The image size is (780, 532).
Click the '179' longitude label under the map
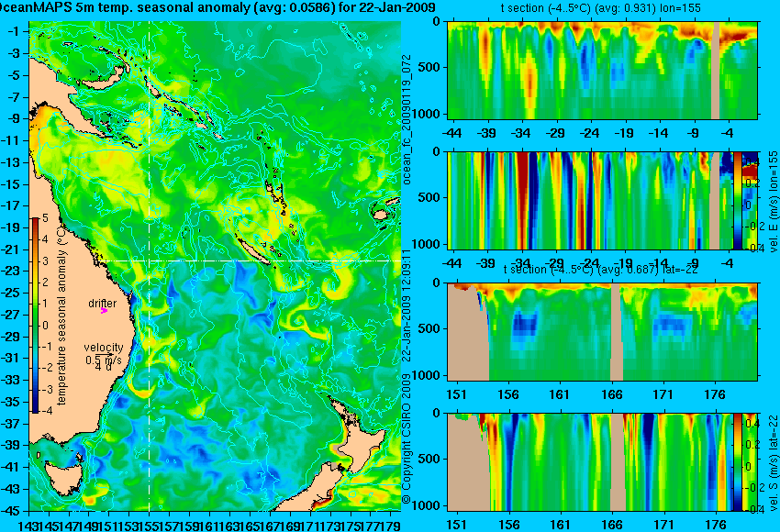[x=392, y=525]
